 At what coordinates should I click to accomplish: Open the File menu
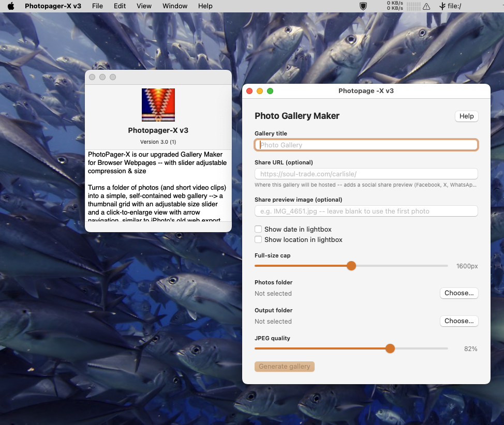pyautogui.click(x=97, y=6)
